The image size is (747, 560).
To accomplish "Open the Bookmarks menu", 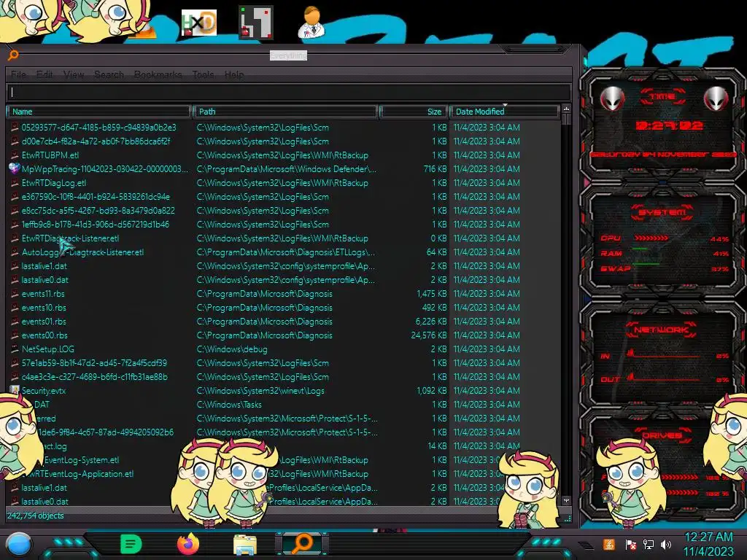I will click(x=158, y=75).
